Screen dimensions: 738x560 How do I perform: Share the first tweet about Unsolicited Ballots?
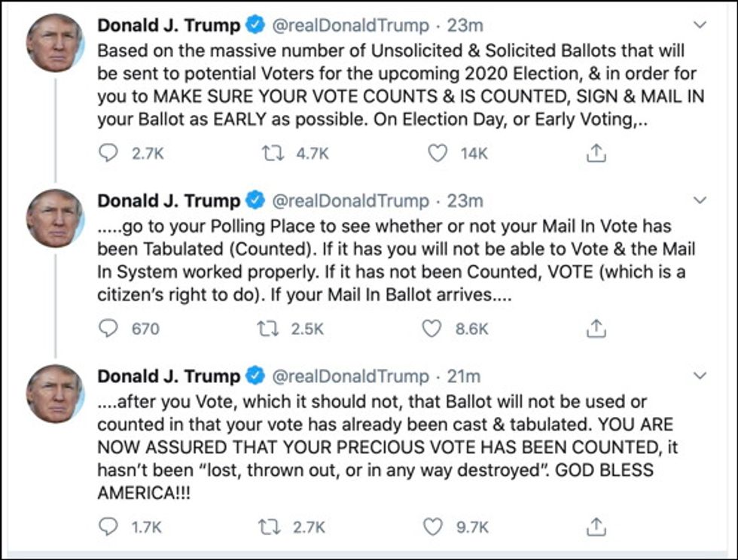click(596, 154)
